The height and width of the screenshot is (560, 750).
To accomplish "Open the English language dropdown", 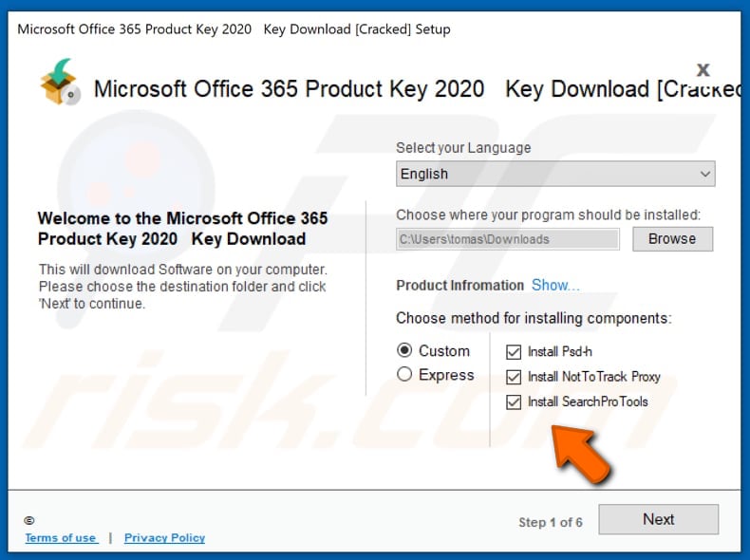I will [x=554, y=174].
